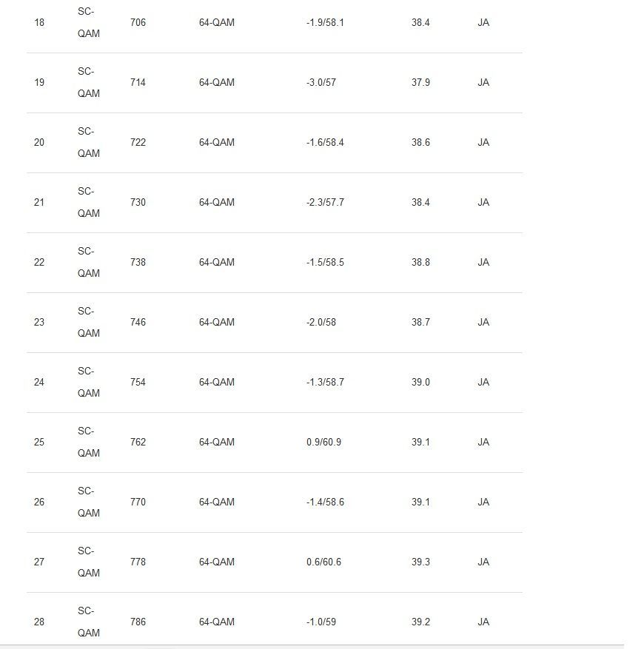Image resolution: width=644 pixels, height=649 pixels.
Task: Click SC-QAM type for channel 22
Action: [88, 262]
